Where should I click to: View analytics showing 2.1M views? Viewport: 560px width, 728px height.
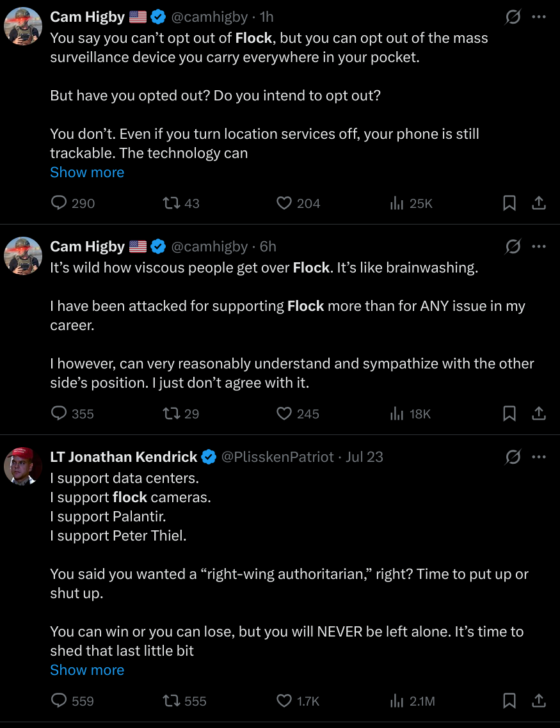[412, 701]
